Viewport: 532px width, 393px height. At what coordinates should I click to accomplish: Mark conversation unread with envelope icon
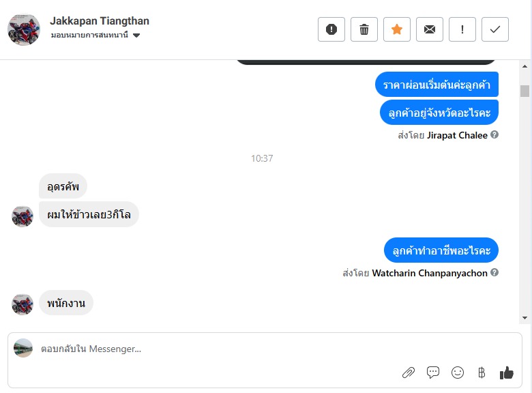430,29
